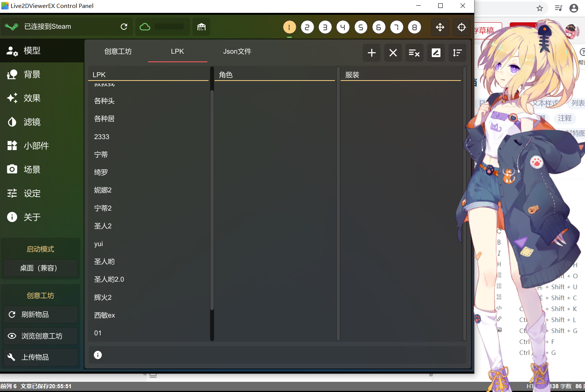Click the sort list icon
Viewport: 585px width, 392px height.
coord(457,53)
